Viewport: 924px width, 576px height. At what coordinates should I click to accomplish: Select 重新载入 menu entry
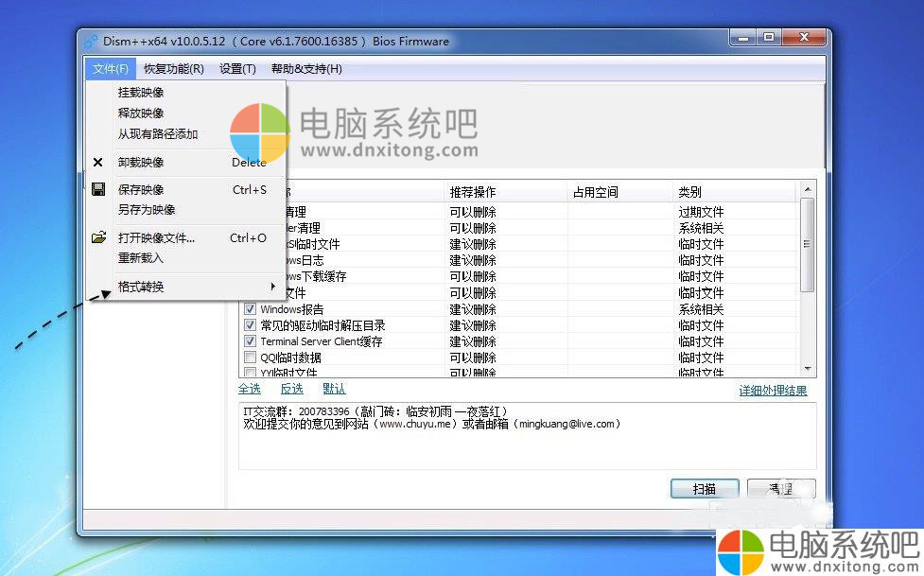(x=141, y=258)
